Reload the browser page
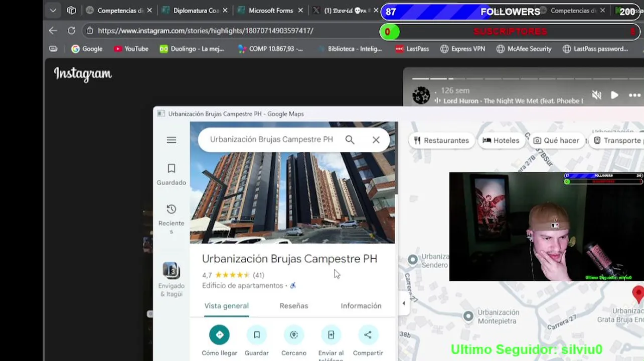644x361 pixels. coord(72,31)
